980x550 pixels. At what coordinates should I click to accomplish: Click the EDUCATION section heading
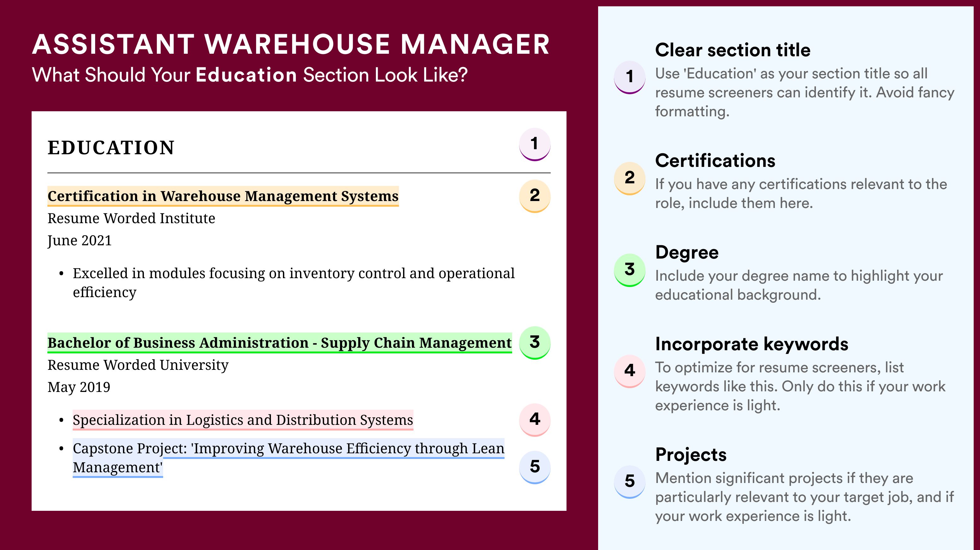click(111, 148)
